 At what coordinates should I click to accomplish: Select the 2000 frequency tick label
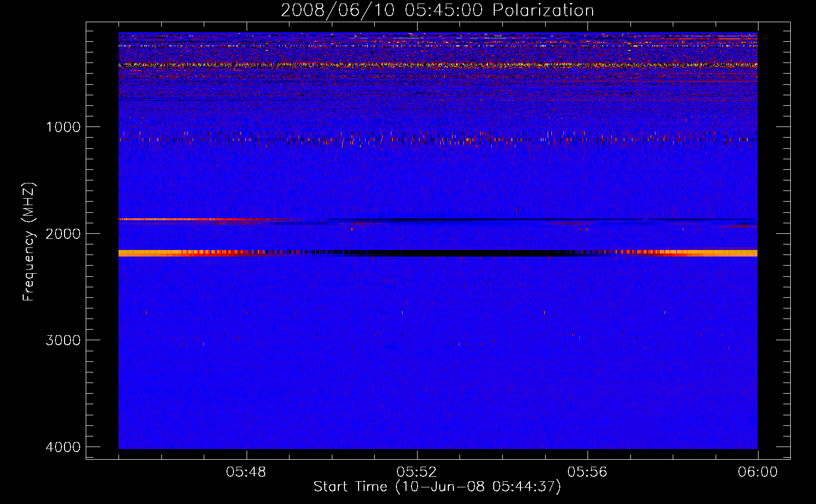click(x=63, y=234)
